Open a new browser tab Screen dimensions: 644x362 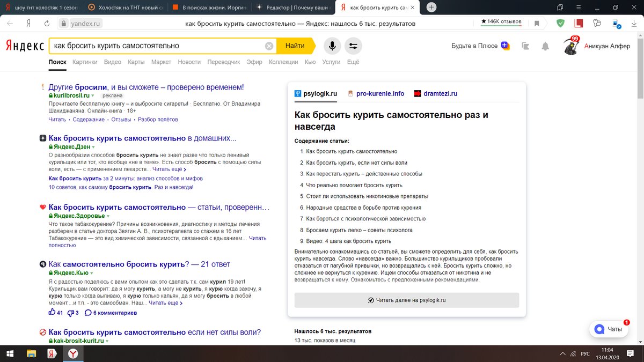(431, 8)
